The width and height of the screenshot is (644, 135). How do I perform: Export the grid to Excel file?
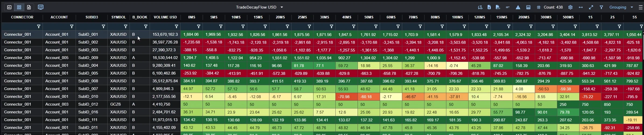click(x=489, y=7)
